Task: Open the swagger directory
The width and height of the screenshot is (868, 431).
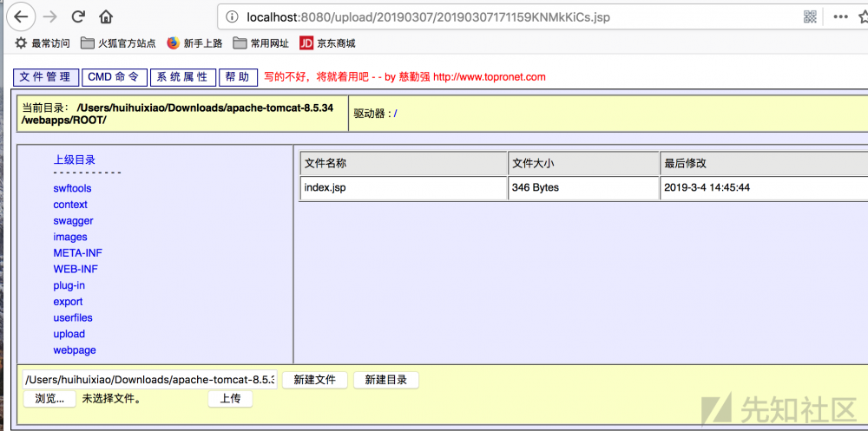Action: click(x=73, y=221)
